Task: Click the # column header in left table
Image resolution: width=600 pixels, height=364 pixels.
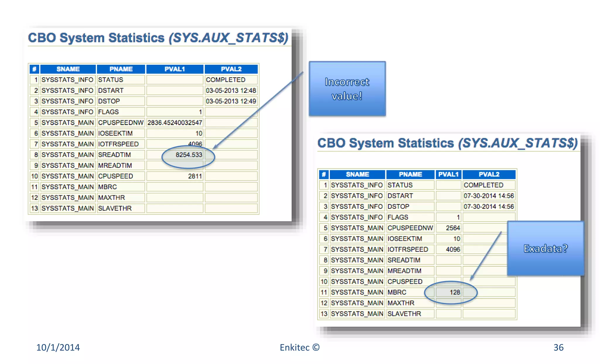Action: (x=34, y=69)
